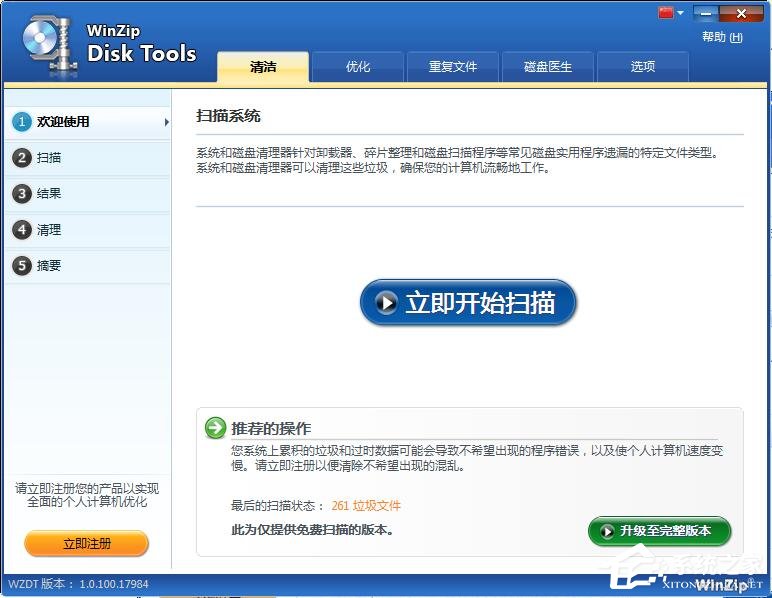Screen dimensions: 772x598
Task: Click the red flag language icon
Action: coord(666,13)
